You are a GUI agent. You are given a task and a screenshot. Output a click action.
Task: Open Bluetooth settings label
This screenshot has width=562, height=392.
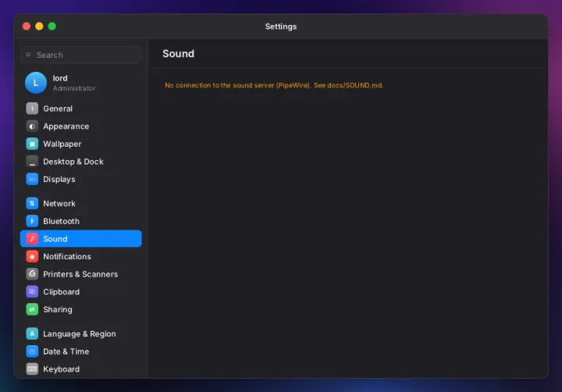[62, 221]
